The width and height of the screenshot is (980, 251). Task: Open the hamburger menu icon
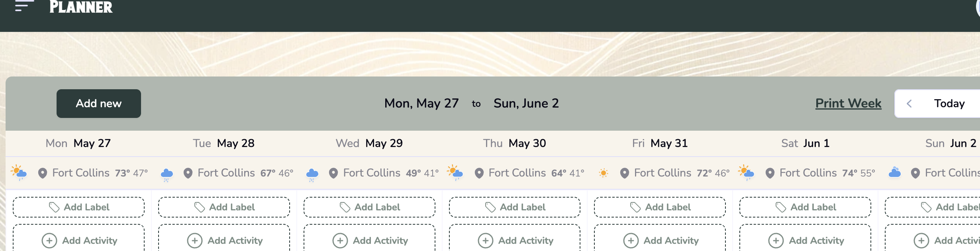(23, 6)
